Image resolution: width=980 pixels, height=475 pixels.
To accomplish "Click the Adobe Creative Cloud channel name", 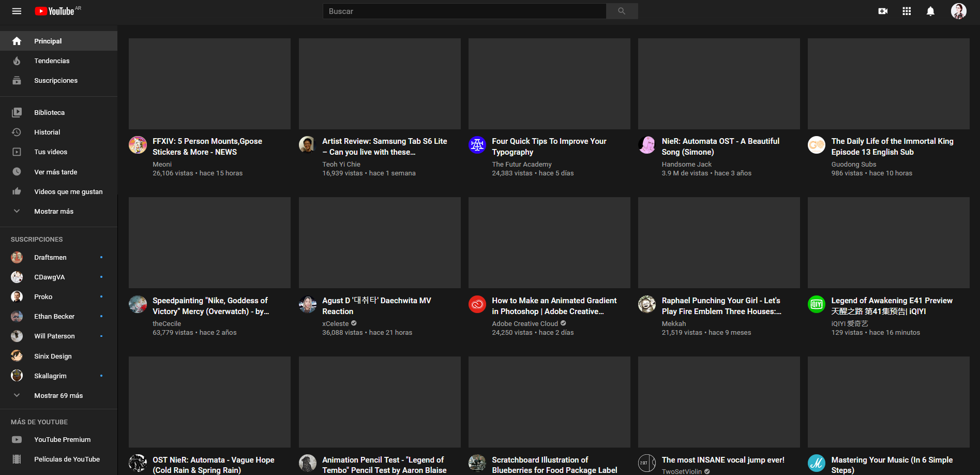I will point(525,323).
